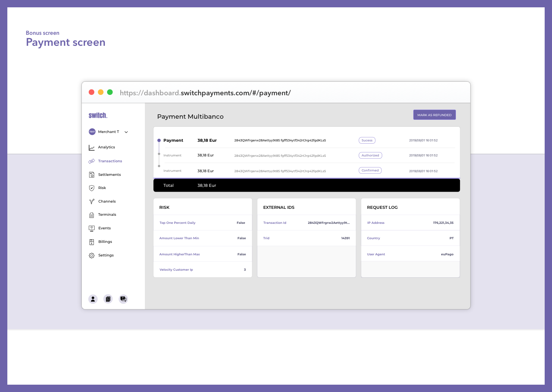
Task: Click the green maximize window button
Action: 110,92
